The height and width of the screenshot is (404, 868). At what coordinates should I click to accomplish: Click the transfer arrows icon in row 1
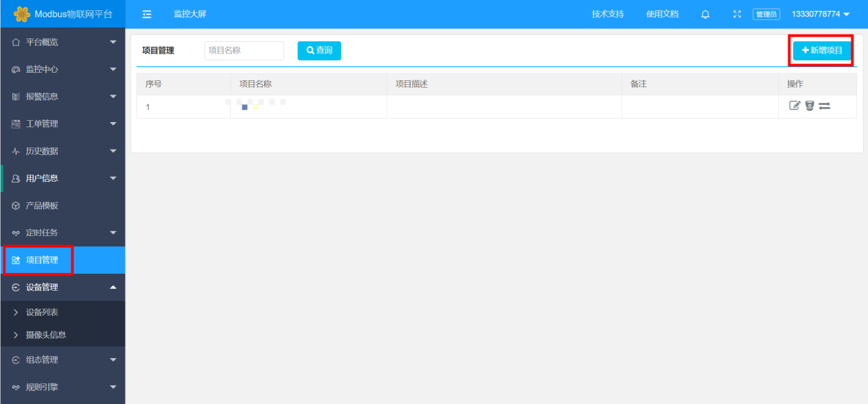tap(824, 106)
